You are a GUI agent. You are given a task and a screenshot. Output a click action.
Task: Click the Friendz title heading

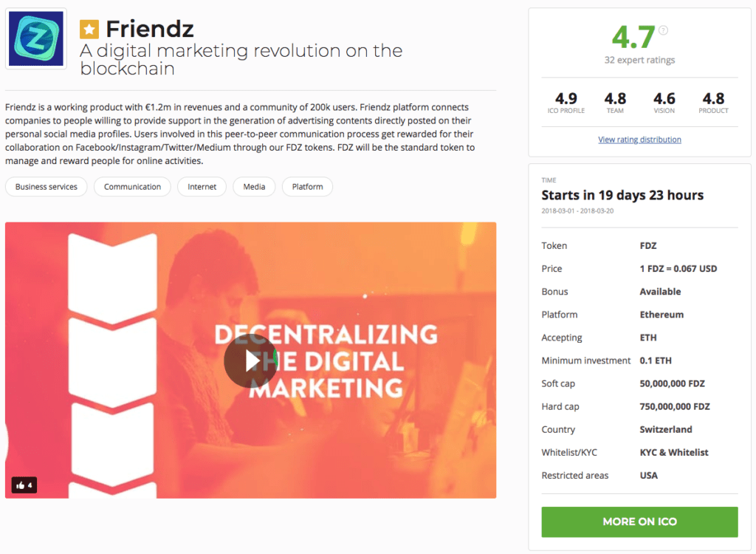point(149,29)
